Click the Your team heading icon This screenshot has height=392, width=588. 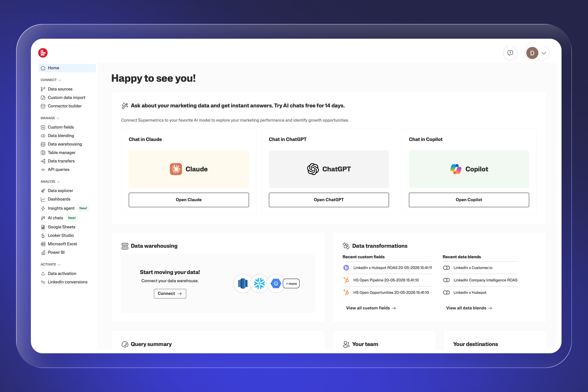[346, 344]
